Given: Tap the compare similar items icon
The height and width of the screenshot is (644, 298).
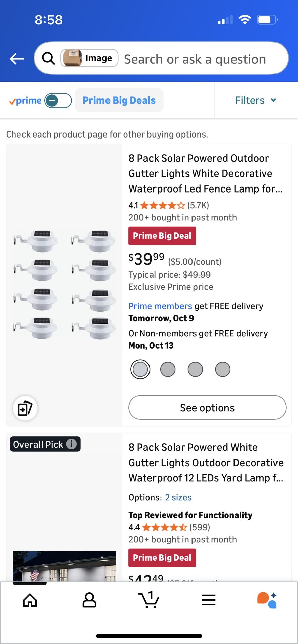Looking at the screenshot, I should click(25, 408).
